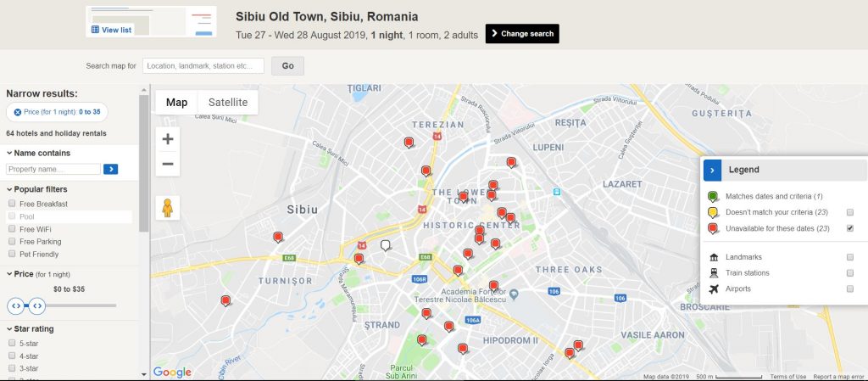Image resolution: width=868 pixels, height=381 pixels.
Task: Click the map zoom in plus button
Action: (168, 139)
